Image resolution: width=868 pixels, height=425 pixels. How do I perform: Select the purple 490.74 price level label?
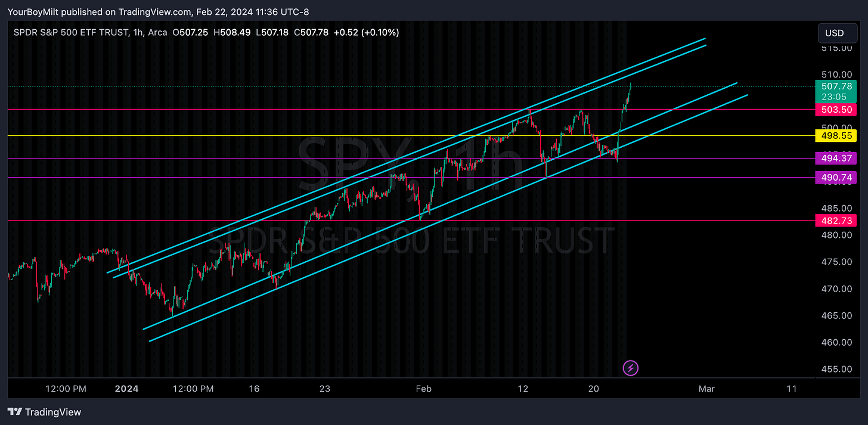(x=835, y=177)
